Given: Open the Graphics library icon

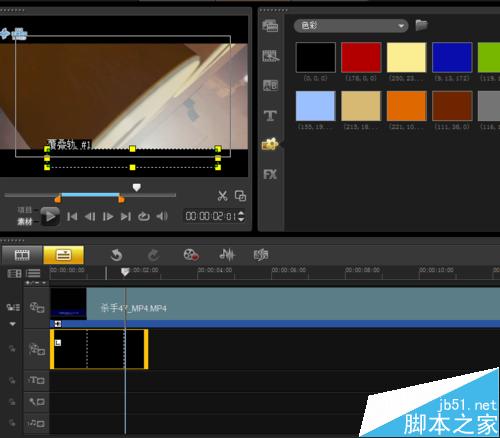Looking at the screenshot, I should pyautogui.click(x=270, y=144).
